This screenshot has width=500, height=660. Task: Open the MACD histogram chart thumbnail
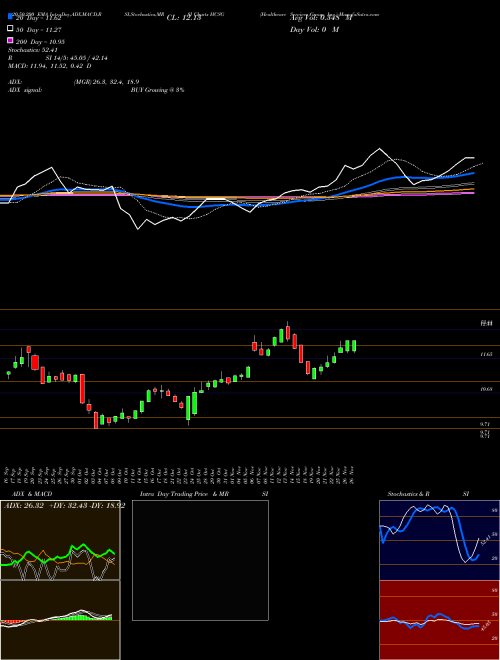60,620
